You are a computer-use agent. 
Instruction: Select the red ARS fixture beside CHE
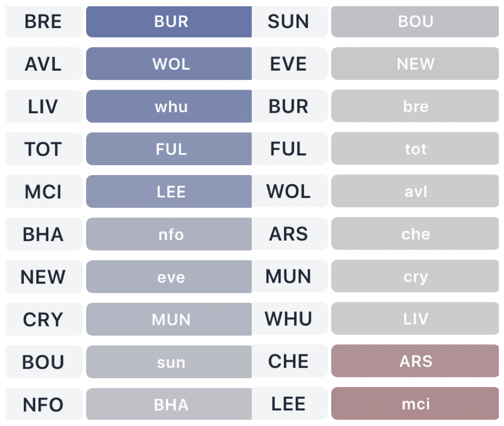click(x=415, y=362)
